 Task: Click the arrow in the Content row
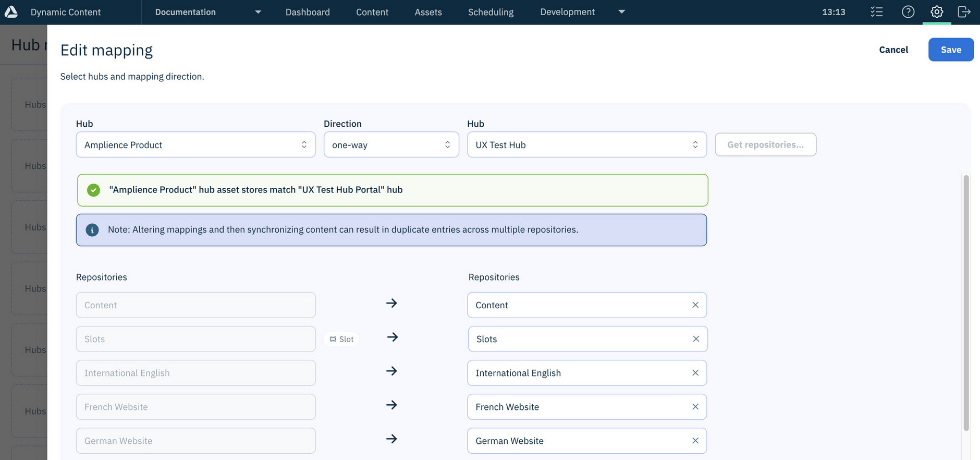(391, 303)
